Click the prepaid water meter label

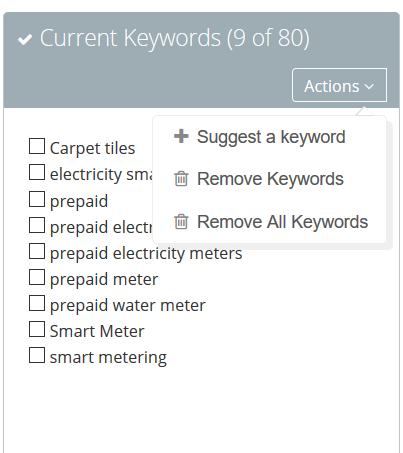(128, 305)
